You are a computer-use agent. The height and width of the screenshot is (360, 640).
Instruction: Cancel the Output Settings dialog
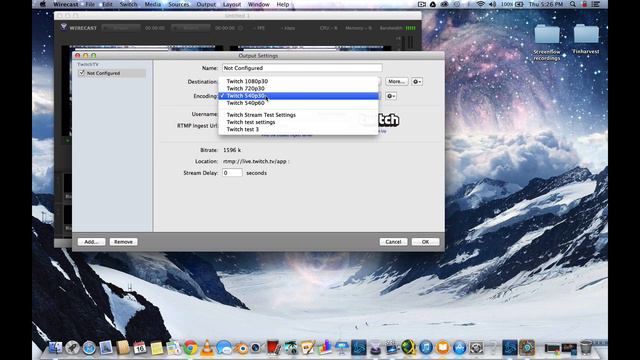[x=393, y=242]
